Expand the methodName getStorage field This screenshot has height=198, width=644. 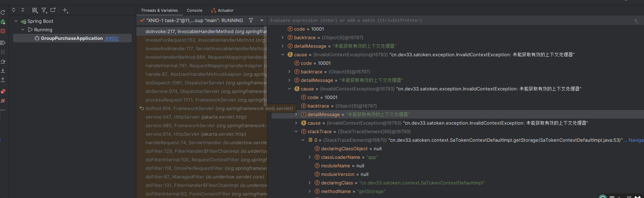click(310, 191)
